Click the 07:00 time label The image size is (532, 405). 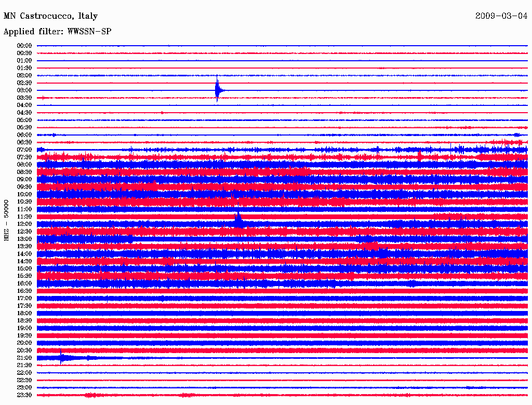(x=24, y=150)
